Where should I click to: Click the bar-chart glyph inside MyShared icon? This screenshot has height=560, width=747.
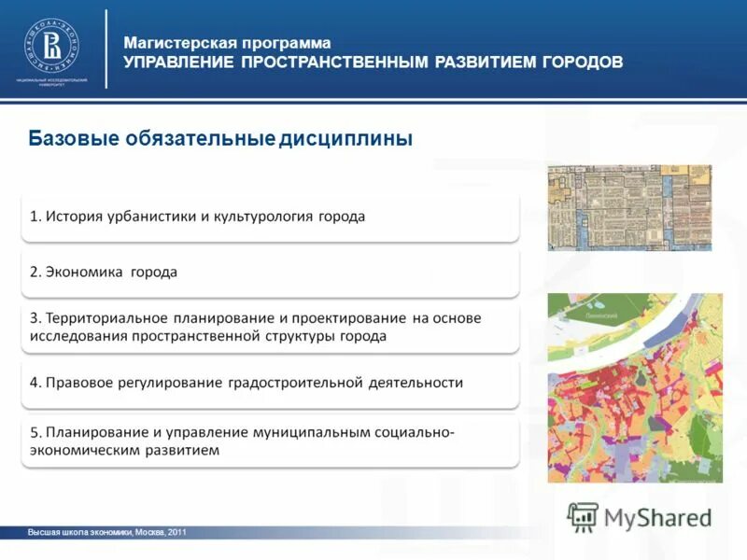[x=584, y=514]
